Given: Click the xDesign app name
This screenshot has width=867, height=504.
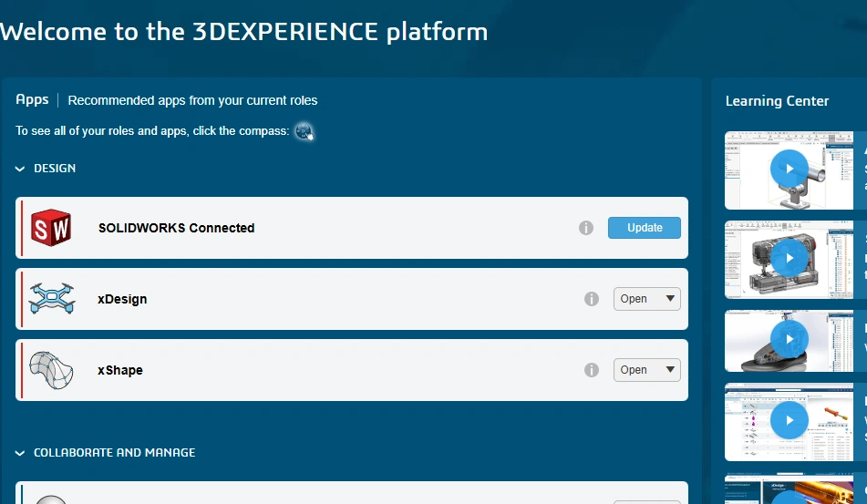Looking at the screenshot, I should tap(122, 299).
